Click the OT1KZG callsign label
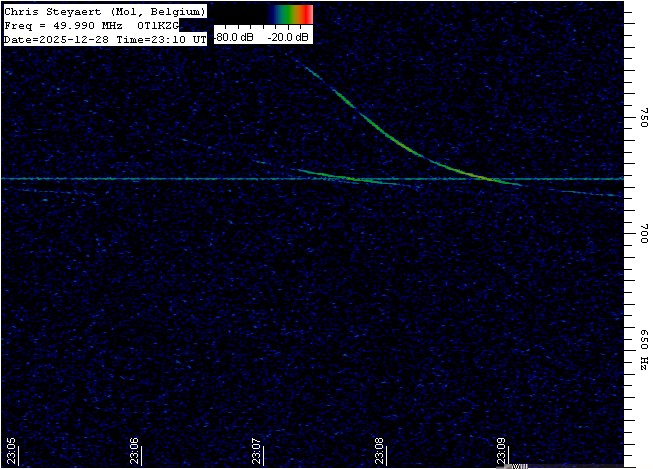 pos(158,25)
